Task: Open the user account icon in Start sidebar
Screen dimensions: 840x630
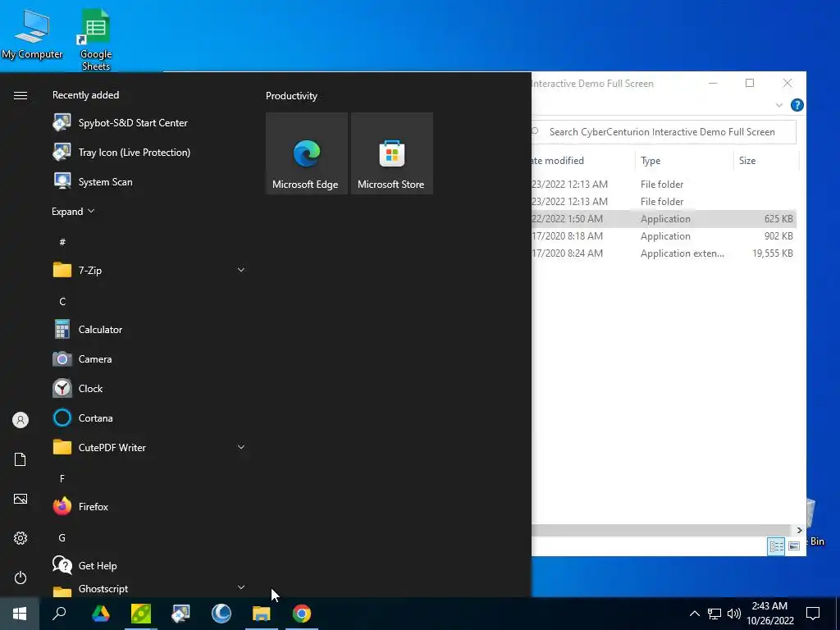Action: (x=21, y=420)
